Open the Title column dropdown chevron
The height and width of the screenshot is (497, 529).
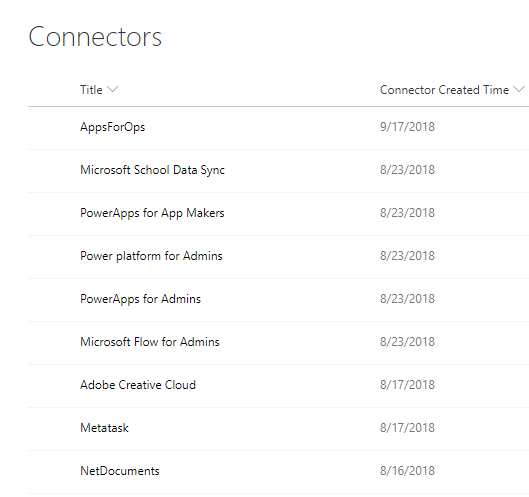[x=112, y=89]
